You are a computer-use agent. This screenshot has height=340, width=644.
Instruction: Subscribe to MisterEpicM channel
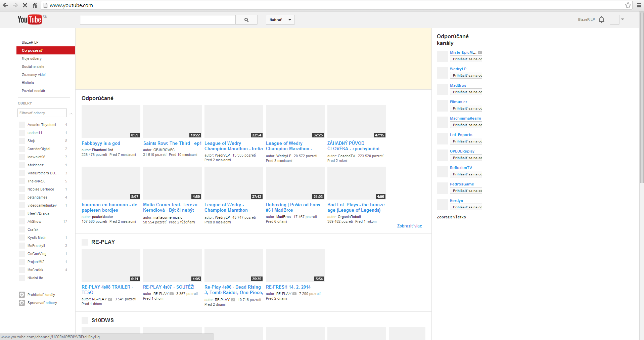[466, 59]
